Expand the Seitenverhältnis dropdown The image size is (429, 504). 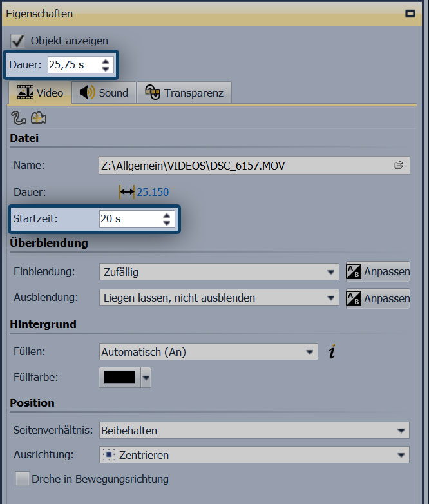tap(254, 431)
